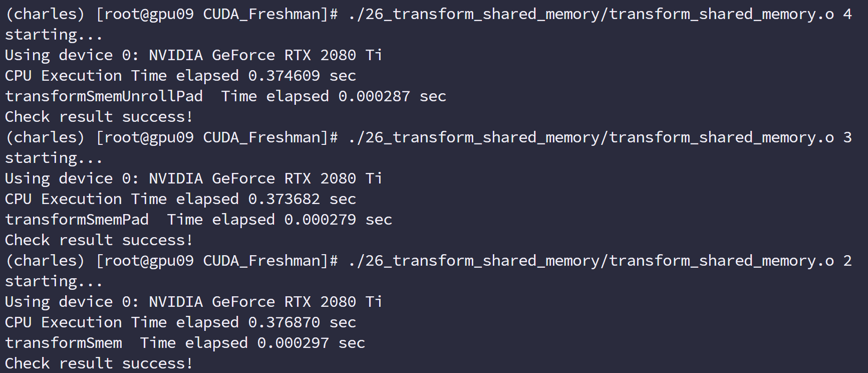Click the last "Check result success!" line
Screen dimensions: 868x373
[99, 363]
